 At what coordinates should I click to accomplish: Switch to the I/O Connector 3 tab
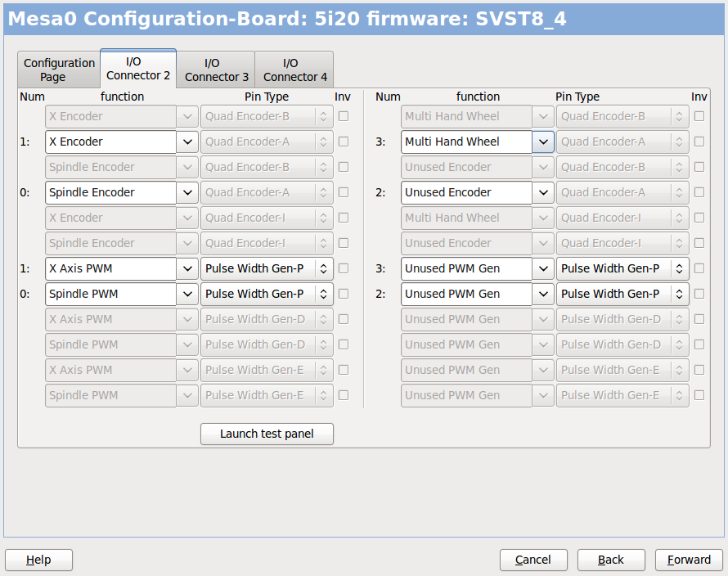pos(216,70)
